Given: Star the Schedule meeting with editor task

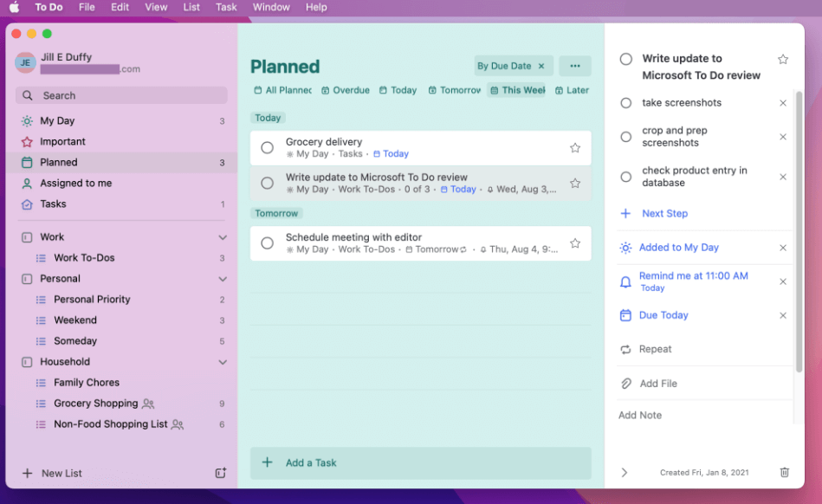Looking at the screenshot, I should tap(574, 243).
